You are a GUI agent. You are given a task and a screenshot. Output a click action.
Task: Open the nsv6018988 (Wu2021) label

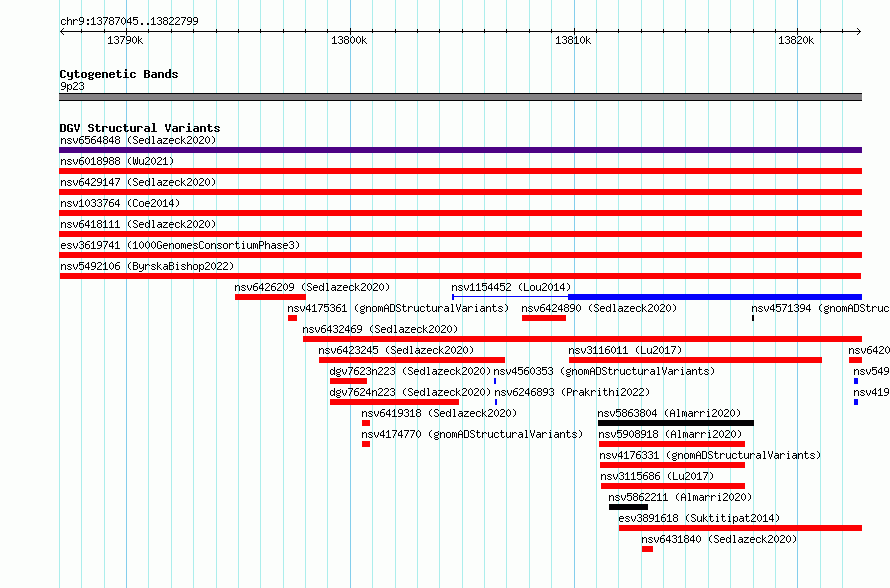(x=117, y=161)
